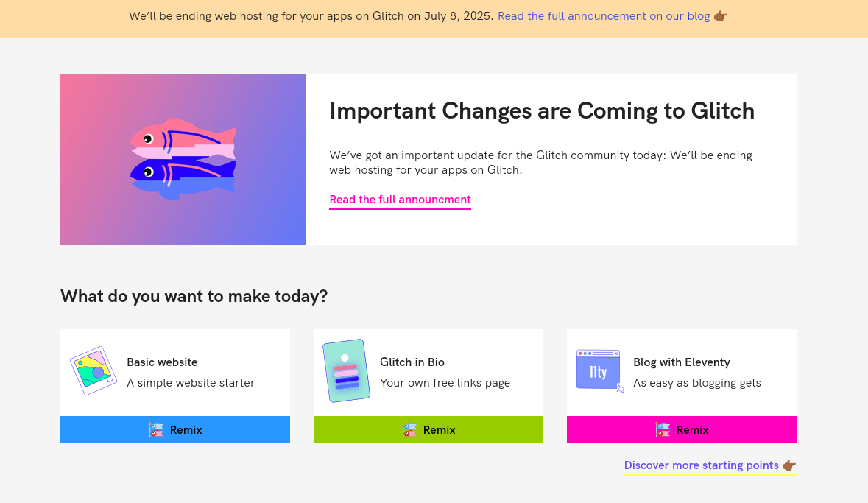Click the 11ty browser window icon
Viewport: 868px width, 503px height.
click(601, 370)
